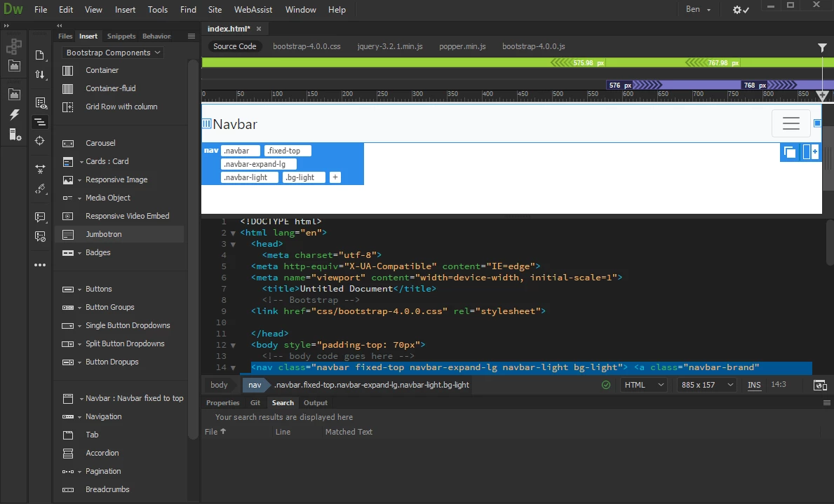Collapse the body tag at line 12
834x504 pixels.
233,345
